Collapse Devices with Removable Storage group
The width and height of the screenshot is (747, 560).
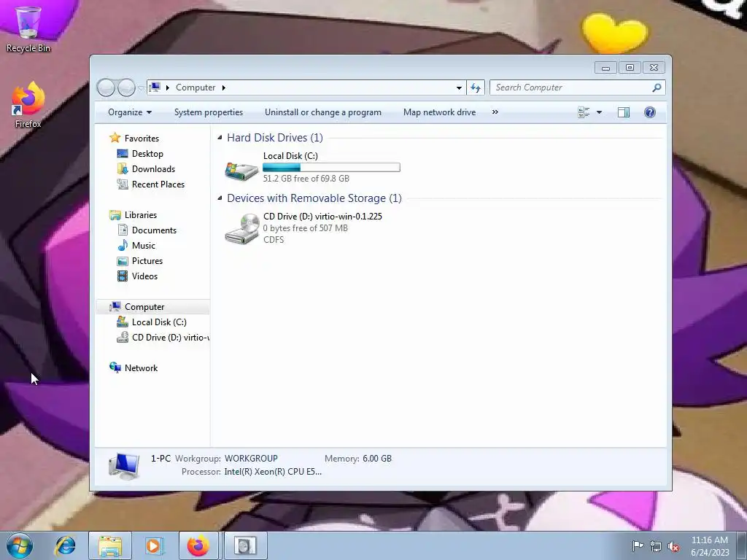220,198
